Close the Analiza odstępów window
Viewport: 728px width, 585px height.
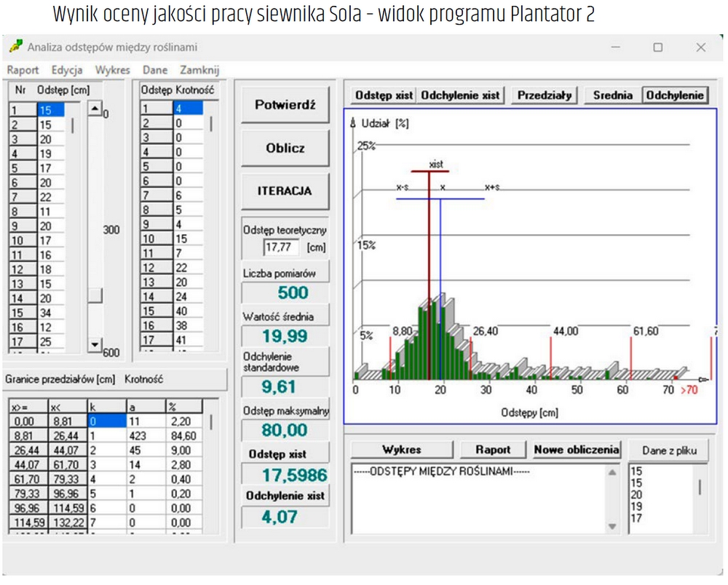(x=701, y=47)
